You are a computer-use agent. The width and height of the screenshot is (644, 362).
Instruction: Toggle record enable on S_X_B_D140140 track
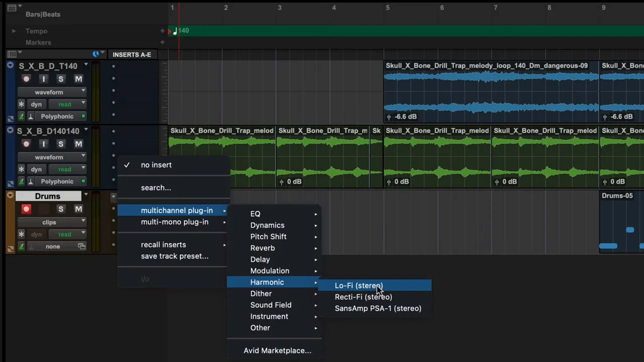click(x=26, y=144)
